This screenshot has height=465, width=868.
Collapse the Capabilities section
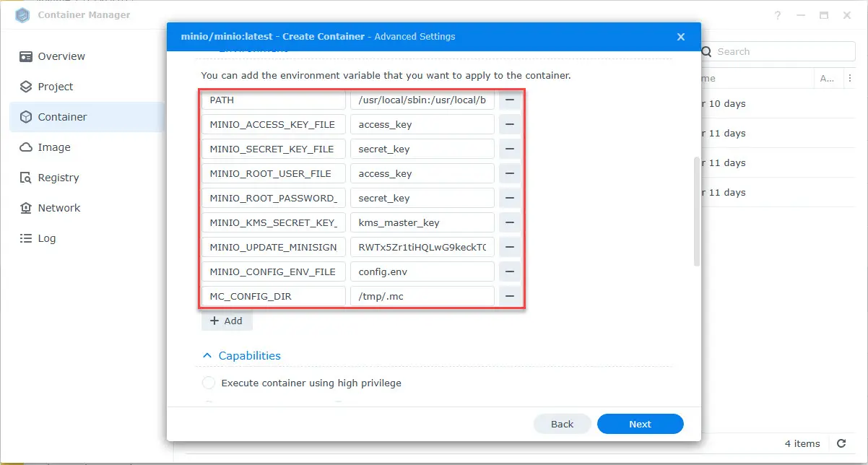click(x=207, y=356)
